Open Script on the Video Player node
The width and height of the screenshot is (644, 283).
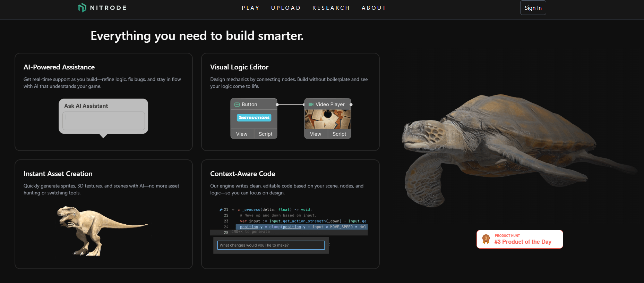pyautogui.click(x=339, y=134)
